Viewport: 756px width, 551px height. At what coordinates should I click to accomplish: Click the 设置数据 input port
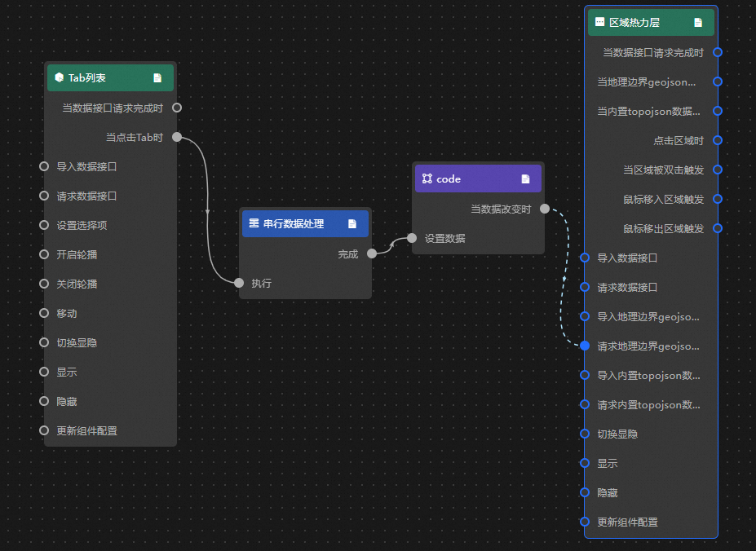(x=412, y=238)
